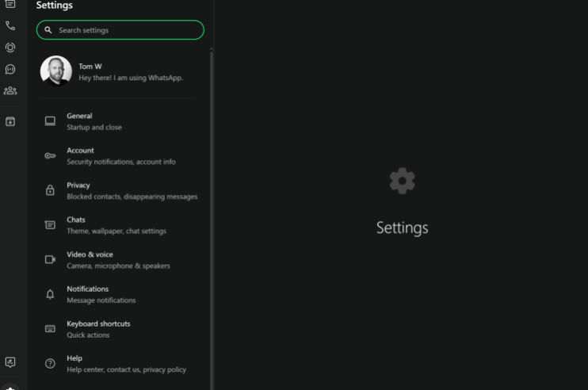Open Privacy settings

120,190
